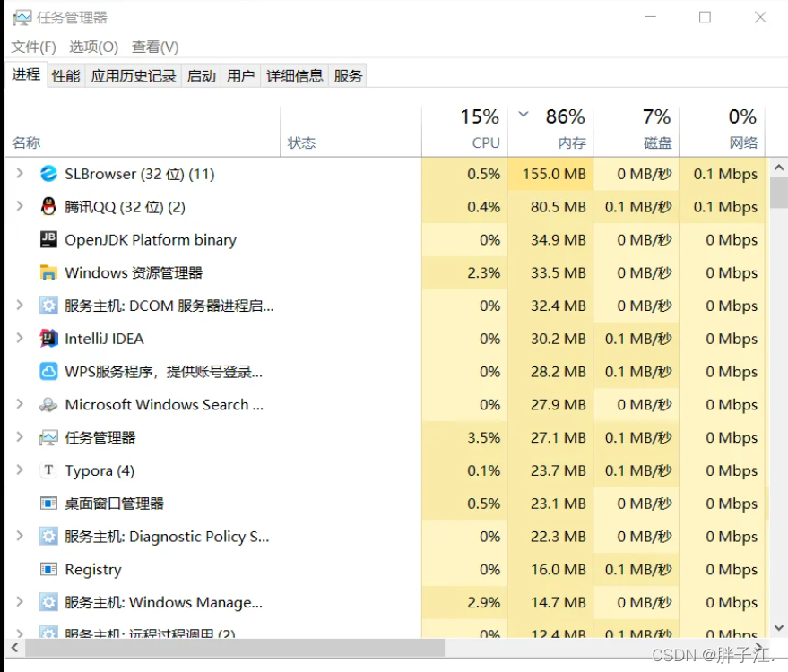Select the WPS服务程序 process name
788x672 pixels.
click(163, 372)
